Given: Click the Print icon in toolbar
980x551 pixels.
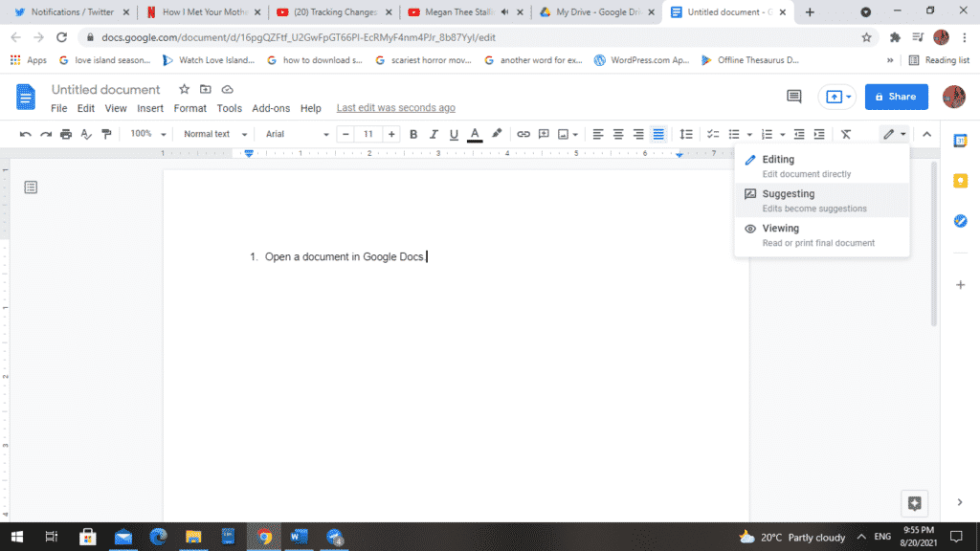Looking at the screenshot, I should [66, 135].
